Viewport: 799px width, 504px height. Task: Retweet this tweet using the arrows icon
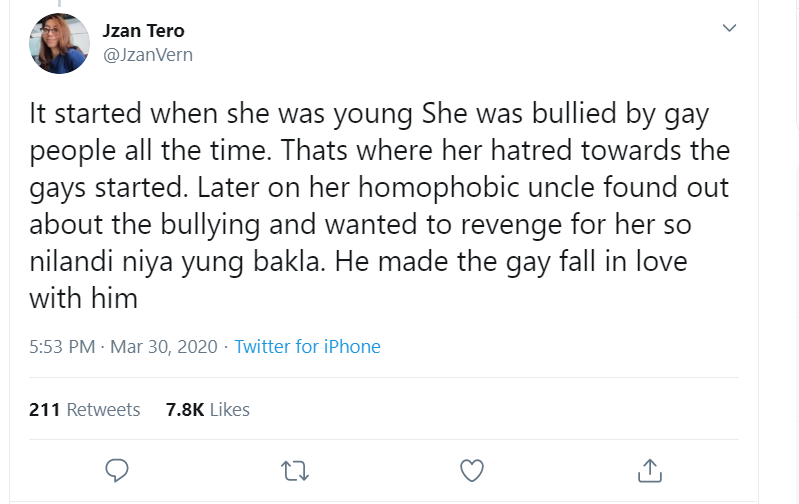coord(293,469)
